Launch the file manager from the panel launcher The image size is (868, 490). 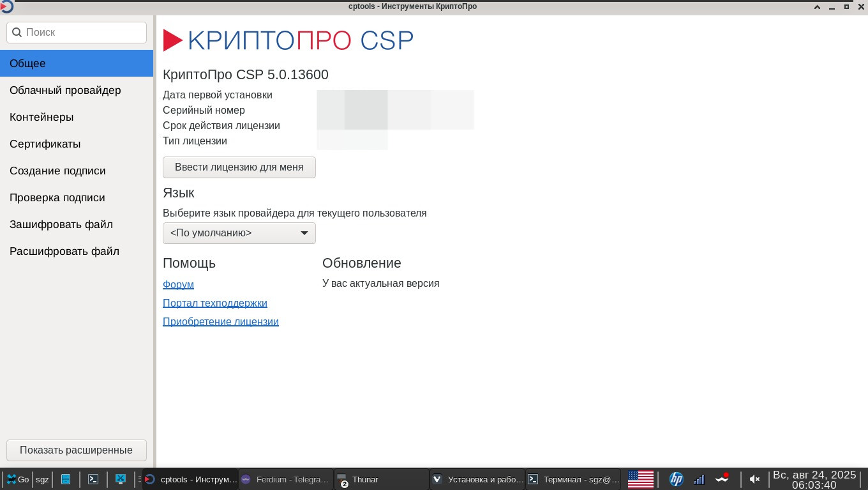coord(66,479)
